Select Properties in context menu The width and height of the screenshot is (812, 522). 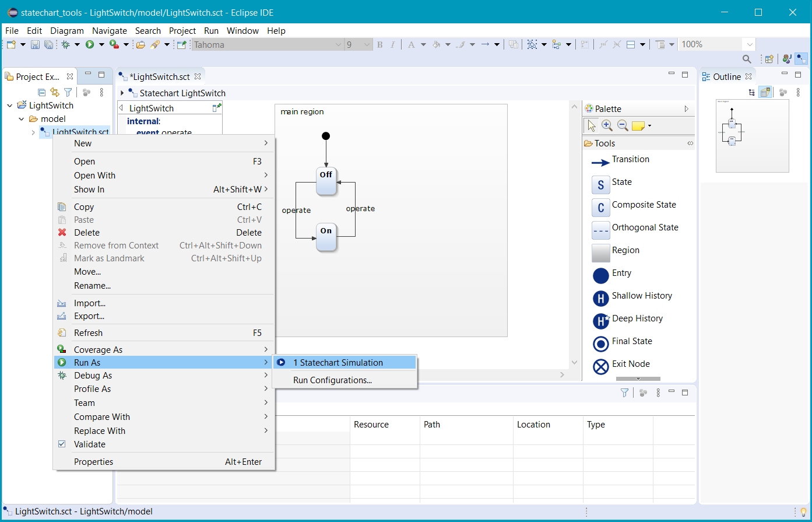tap(164, 462)
